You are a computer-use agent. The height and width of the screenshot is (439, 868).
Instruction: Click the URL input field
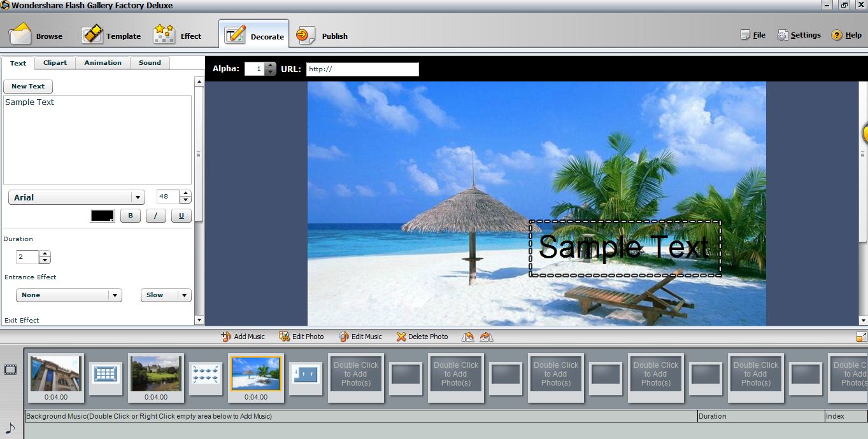coord(362,69)
